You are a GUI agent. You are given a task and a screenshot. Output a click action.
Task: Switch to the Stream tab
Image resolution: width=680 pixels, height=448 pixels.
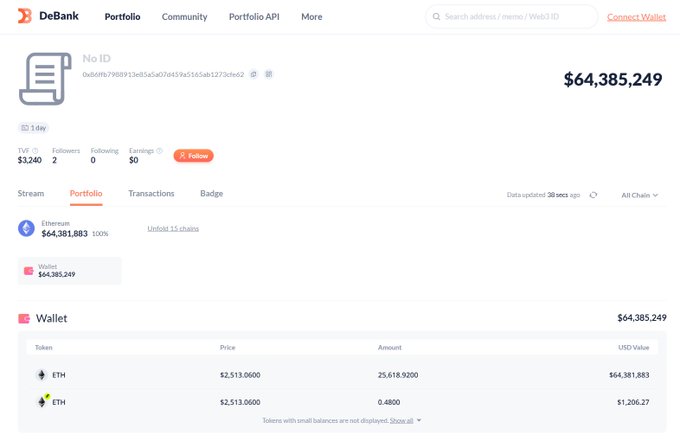31,193
